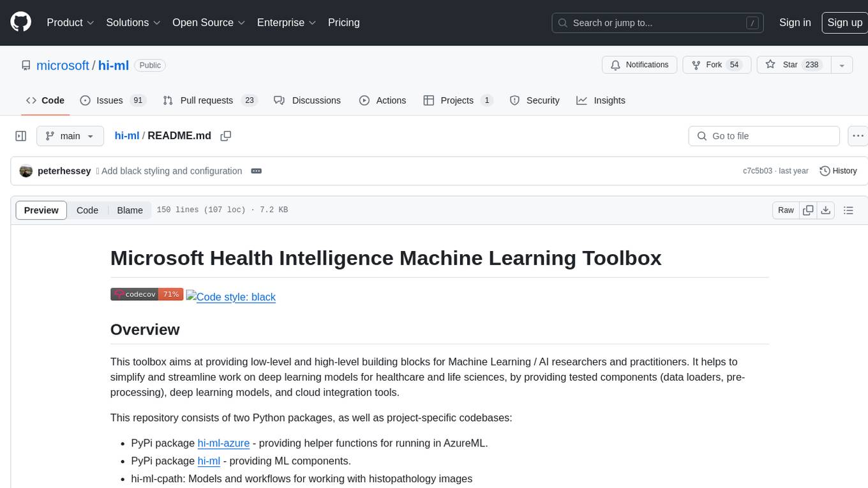Switch to the Code tab
This screenshot has height=488, width=868.
point(45,100)
